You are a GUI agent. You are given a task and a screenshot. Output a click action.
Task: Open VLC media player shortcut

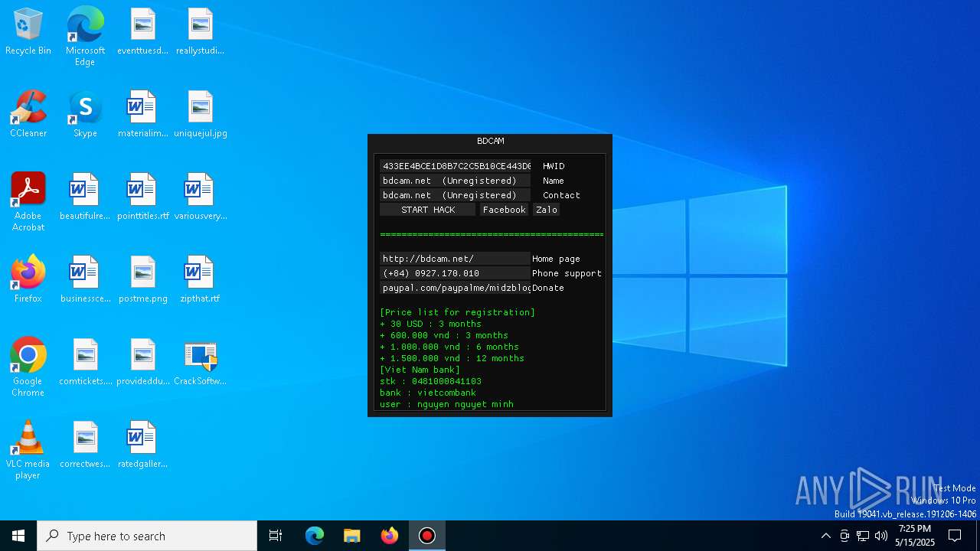(x=28, y=450)
